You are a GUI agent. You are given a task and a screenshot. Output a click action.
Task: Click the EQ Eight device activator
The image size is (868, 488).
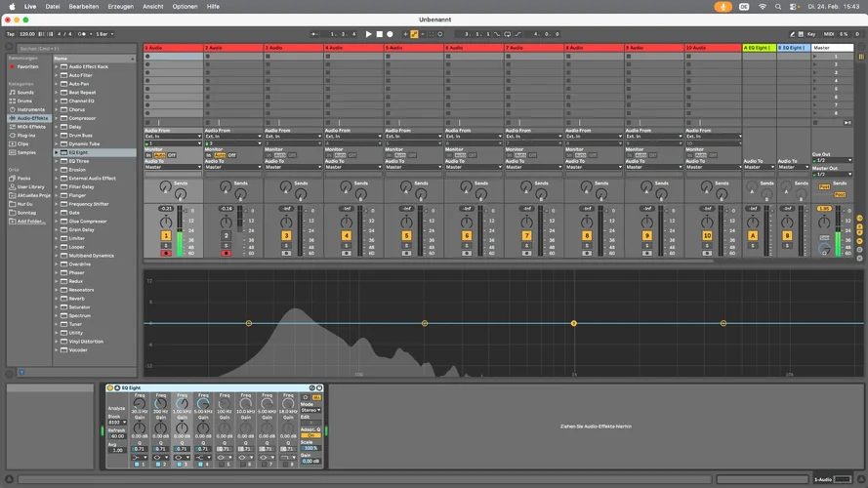point(110,387)
